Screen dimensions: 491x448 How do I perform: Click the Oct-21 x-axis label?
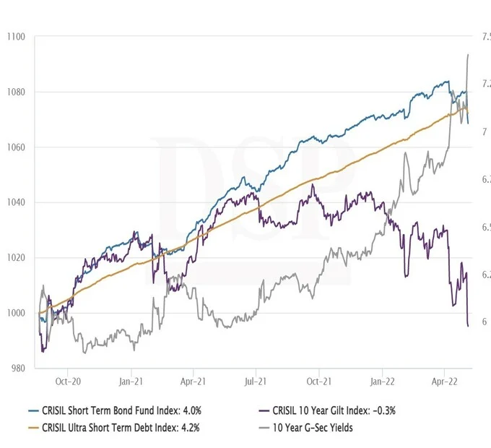(x=319, y=379)
